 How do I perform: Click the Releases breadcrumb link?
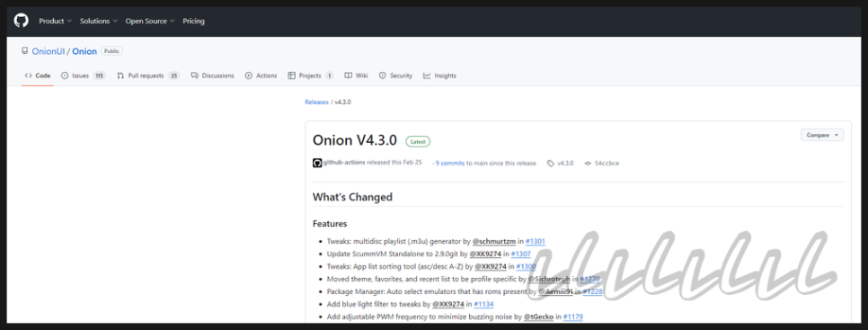pos(316,103)
